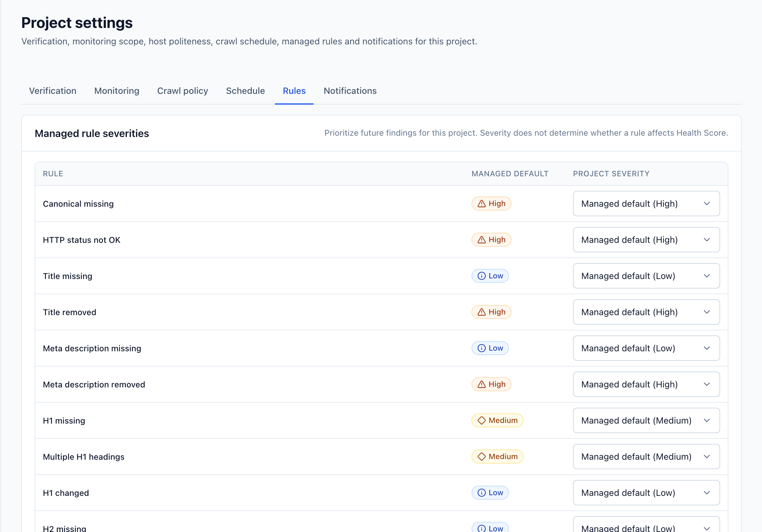This screenshot has height=532, width=762.
Task: Click the Meta description missing rule name
Action: pyautogui.click(x=92, y=348)
